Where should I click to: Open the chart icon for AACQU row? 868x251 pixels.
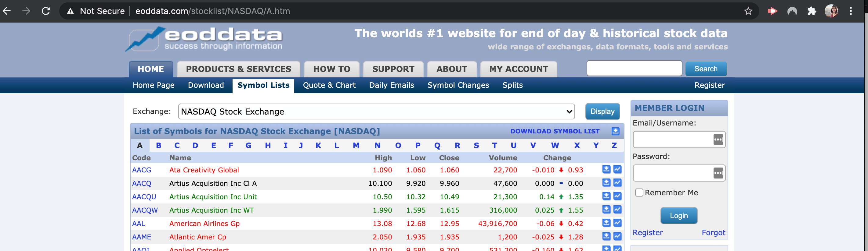617,196
